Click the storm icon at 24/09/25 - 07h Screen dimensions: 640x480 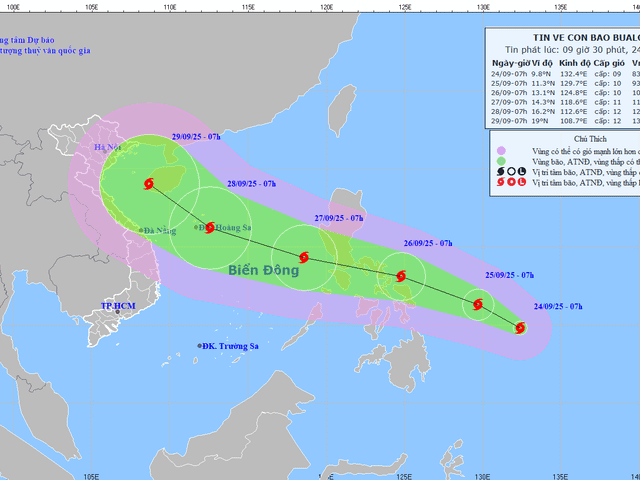[x=519, y=327]
